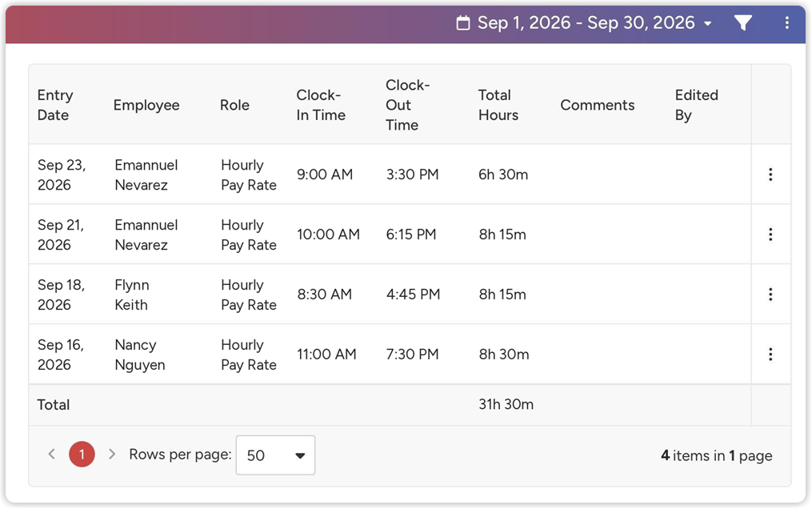Click the calendar icon beside the date range
Viewport: 812px width, 509px height.
point(463,22)
